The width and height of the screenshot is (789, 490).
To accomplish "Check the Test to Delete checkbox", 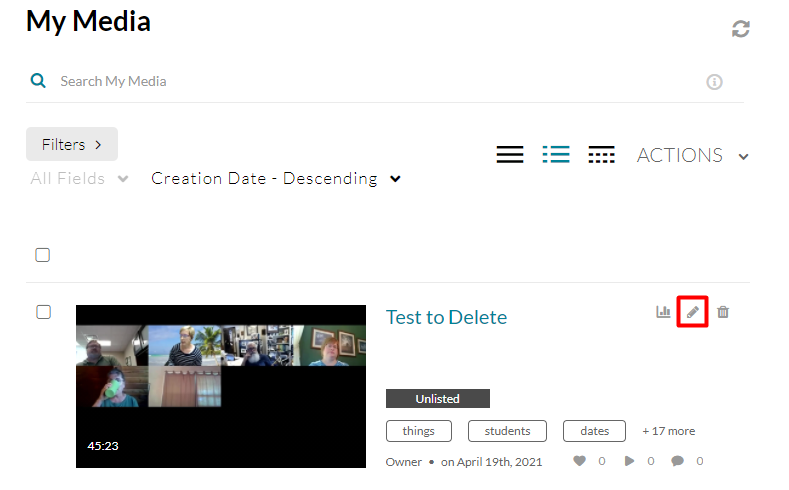I will tap(43, 312).
